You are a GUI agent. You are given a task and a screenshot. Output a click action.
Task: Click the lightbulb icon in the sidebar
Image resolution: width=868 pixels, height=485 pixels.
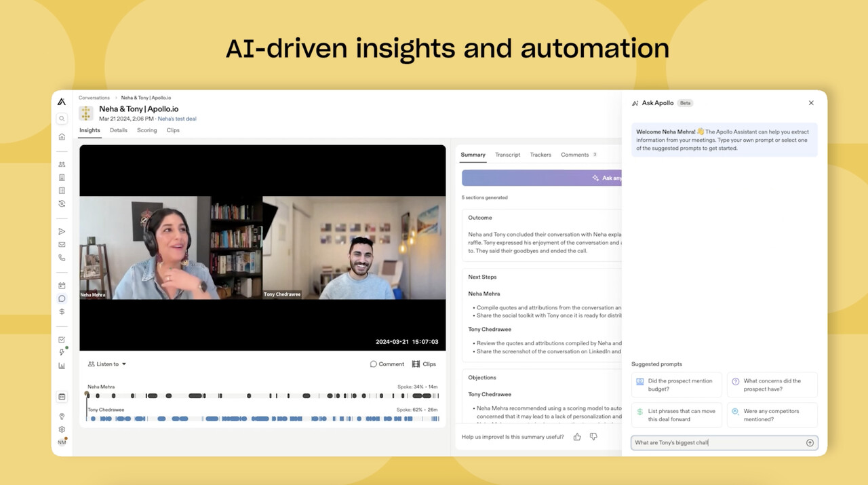pyautogui.click(x=62, y=416)
